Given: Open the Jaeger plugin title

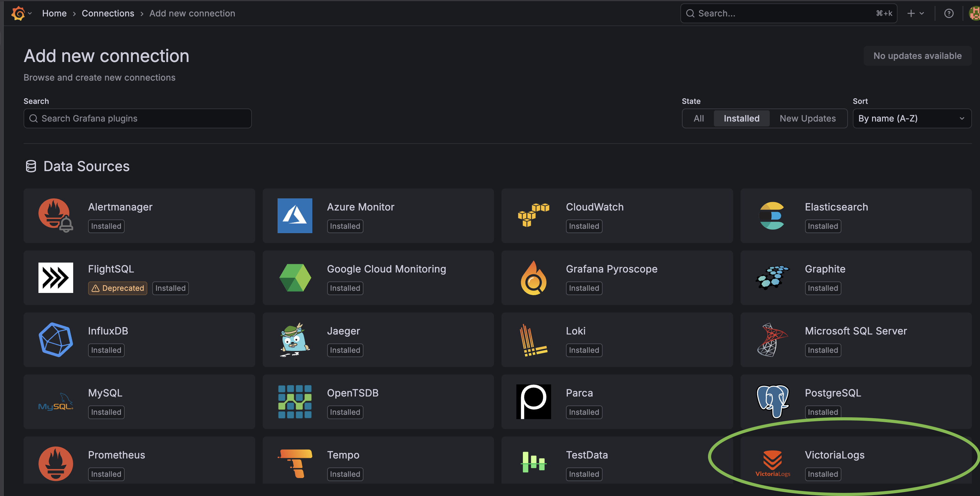Looking at the screenshot, I should pos(343,331).
